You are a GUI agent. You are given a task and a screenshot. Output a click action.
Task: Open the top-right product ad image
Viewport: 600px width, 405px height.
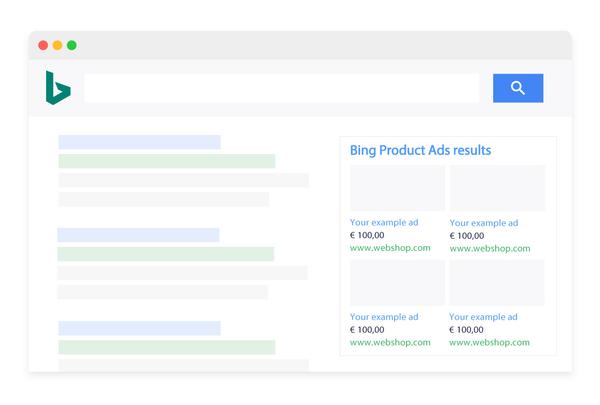coord(497,188)
